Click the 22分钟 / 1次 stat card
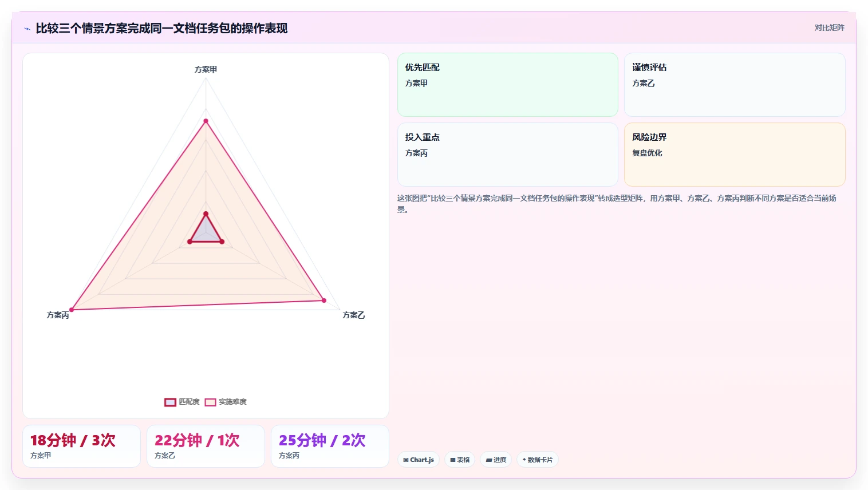 pyautogui.click(x=206, y=446)
